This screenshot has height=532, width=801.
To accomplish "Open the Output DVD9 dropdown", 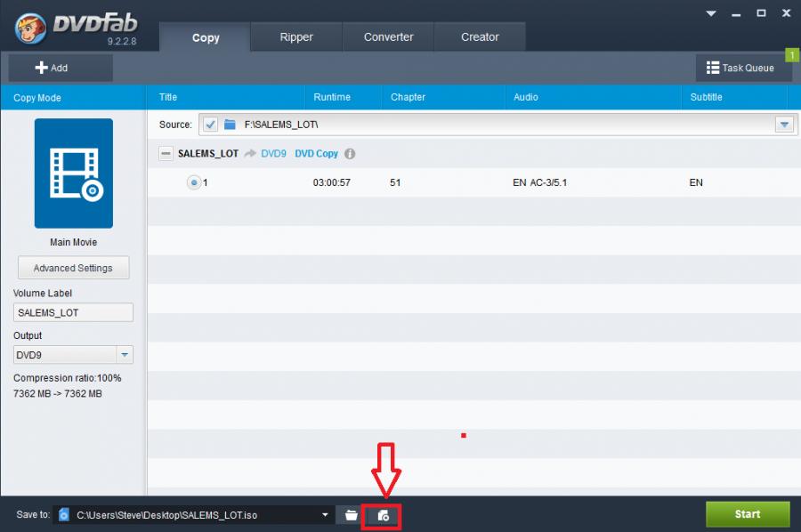I will pyautogui.click(x=125, y=355).
